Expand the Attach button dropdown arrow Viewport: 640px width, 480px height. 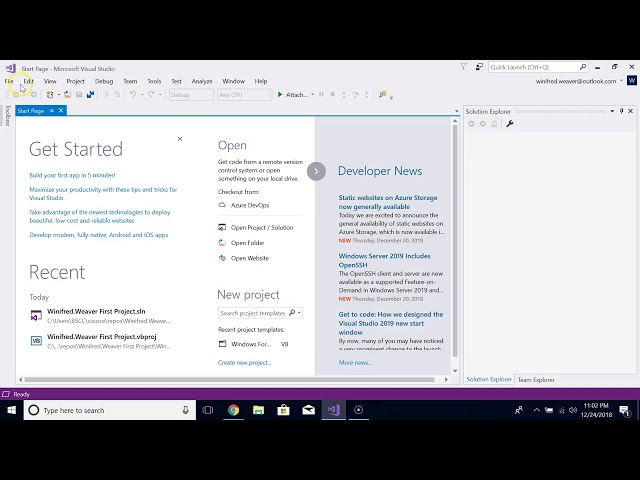[312, 95]
